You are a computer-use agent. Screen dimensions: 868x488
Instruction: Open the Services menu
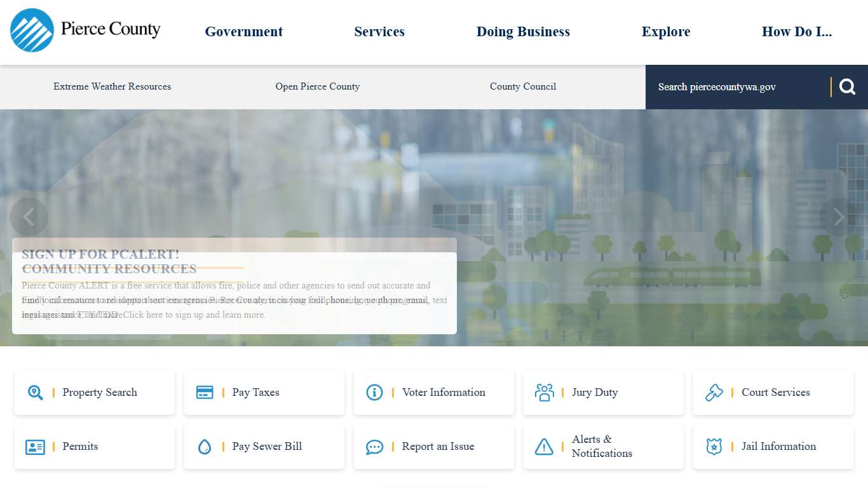[x=379, y=32]
